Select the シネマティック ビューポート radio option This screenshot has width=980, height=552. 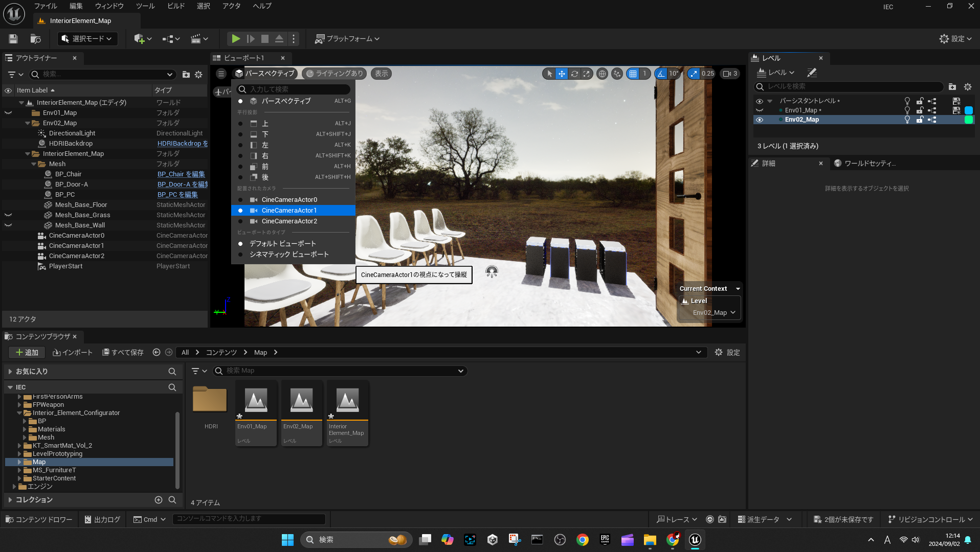pos(288,255)
